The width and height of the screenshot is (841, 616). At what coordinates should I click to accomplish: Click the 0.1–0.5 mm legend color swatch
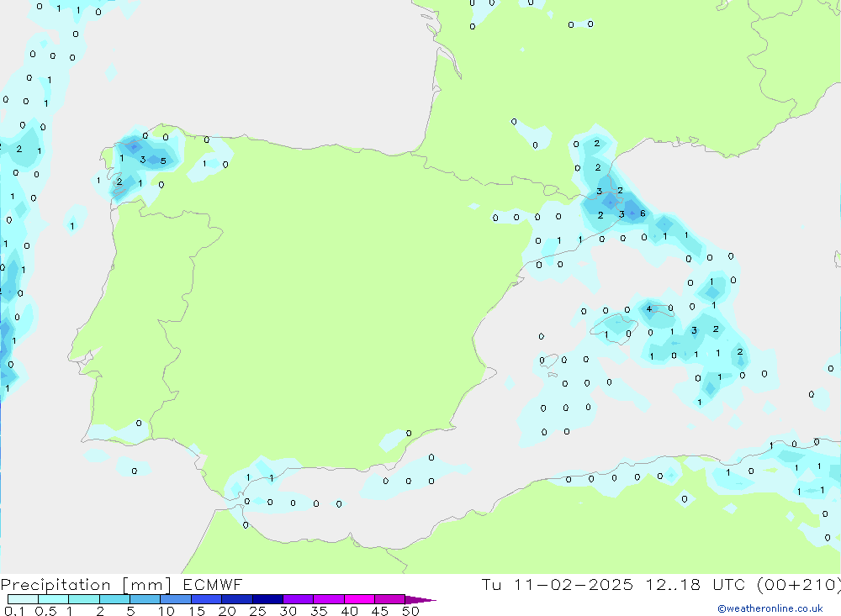23,599
